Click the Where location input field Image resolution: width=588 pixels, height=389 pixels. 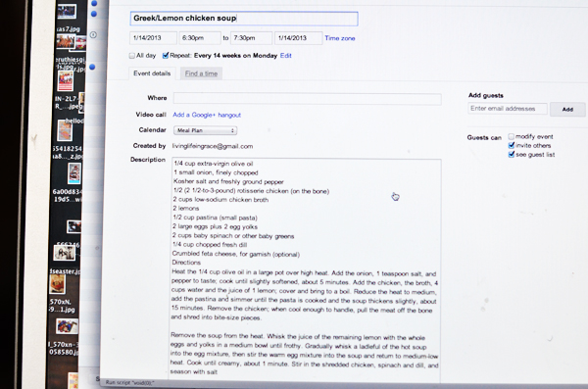pos(307,99)
